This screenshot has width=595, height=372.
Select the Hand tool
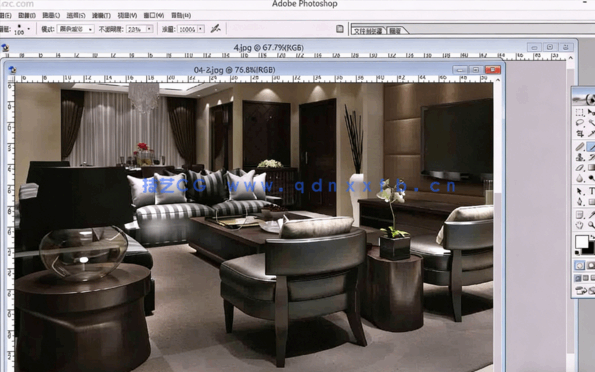tap(580, 225)
